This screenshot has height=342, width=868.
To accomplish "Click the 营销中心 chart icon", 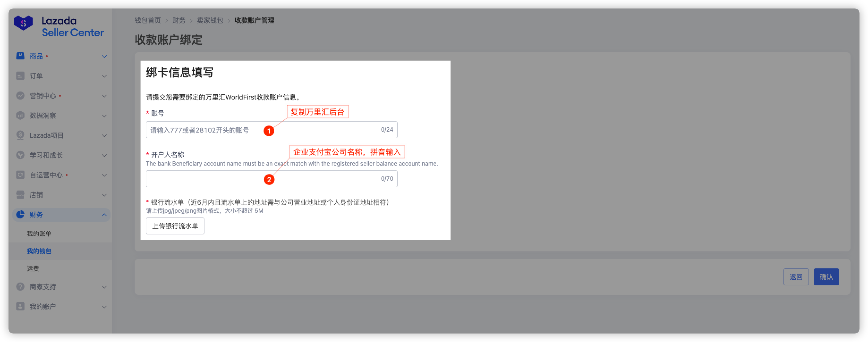I will 20,96.
